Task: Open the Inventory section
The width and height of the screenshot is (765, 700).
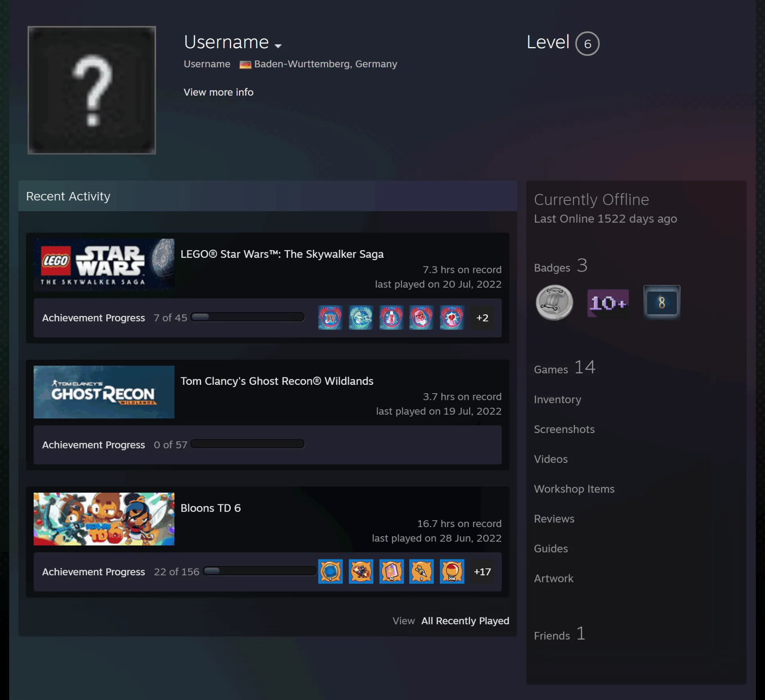Action: coord(557,400)
